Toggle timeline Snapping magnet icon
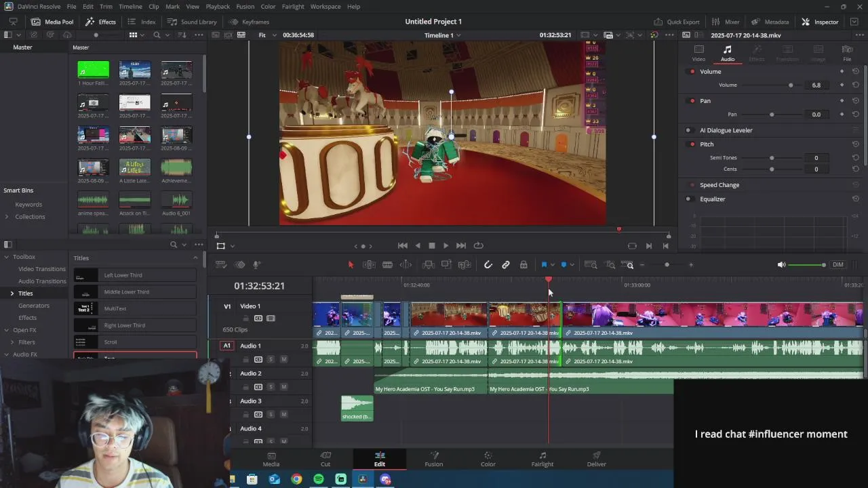The width and height of the screenshot is (868, 488). click(x=488, y=265)
